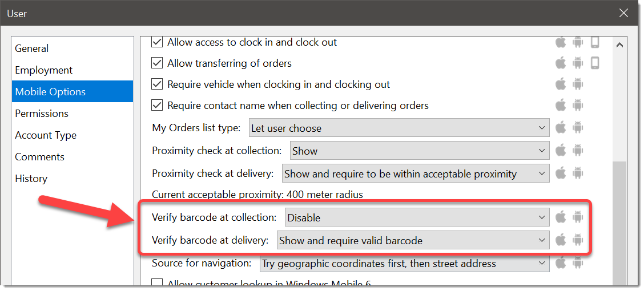Click the vertical scrollbar thumb
This screenshot has height=291, width=644.
pyautogui.click(x=620, y=224)
